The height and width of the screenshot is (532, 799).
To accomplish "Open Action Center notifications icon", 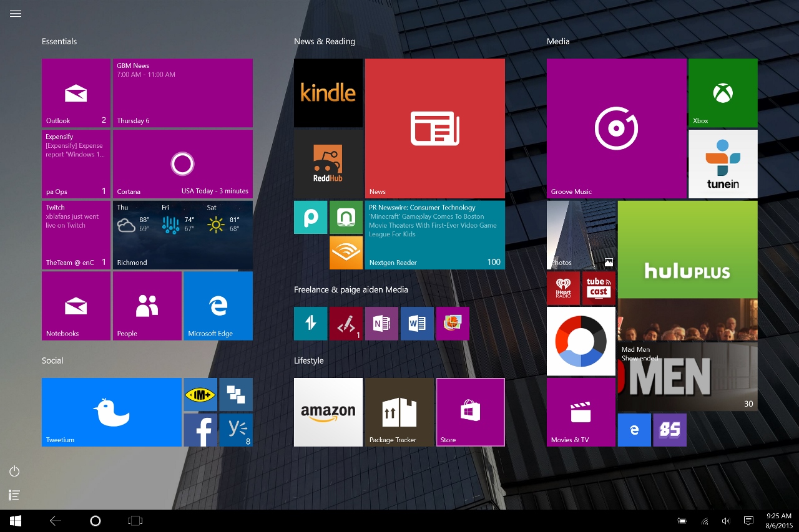I will click(748, 521).
